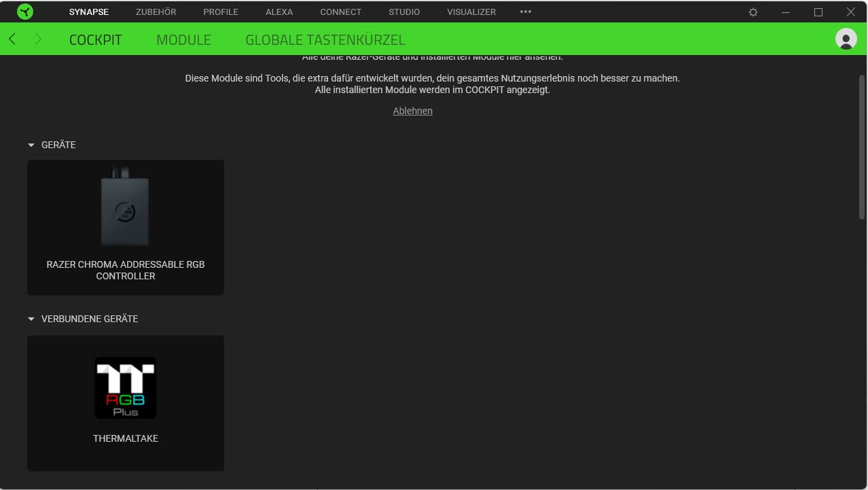
Task: Close the Synapse window
Action: [851, 12]
